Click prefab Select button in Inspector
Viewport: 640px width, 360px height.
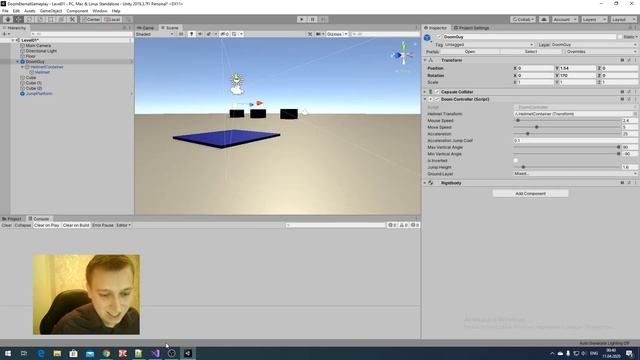pyautogui.click(x=531, y=52)
